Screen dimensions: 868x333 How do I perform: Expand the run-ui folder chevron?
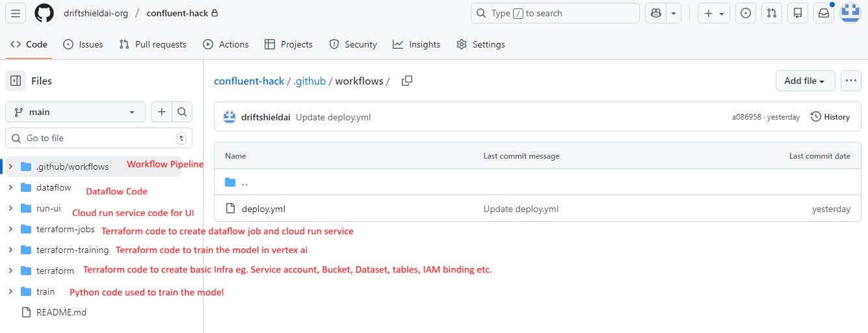(x=10, y=208)
